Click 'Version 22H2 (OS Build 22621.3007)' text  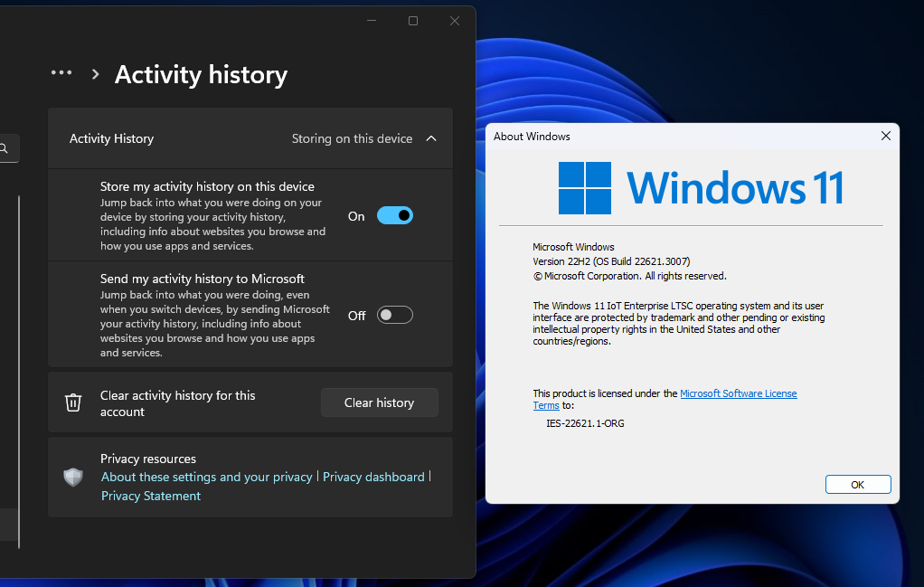coord(611,261)
